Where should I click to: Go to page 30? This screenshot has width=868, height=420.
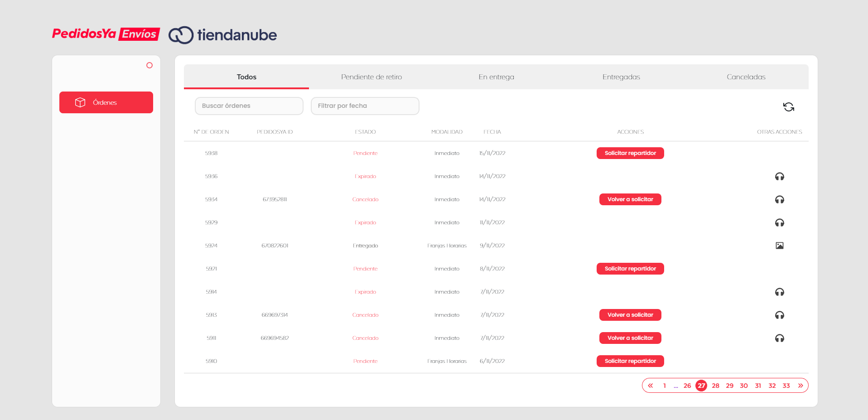click(744, 386)
